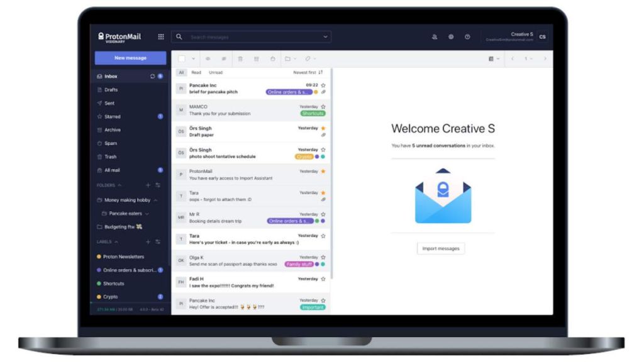Collapse the Money making hobby folder

click(x=155, y=200)
